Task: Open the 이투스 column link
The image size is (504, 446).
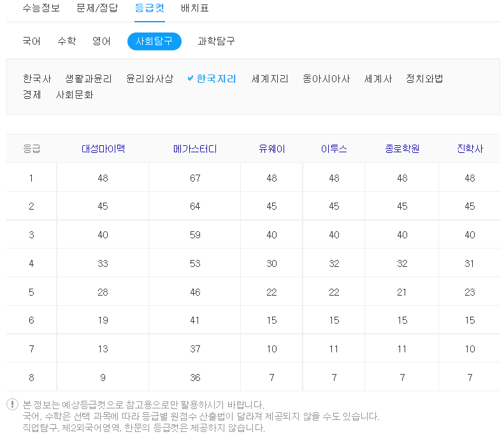Action: pos(334,149)
